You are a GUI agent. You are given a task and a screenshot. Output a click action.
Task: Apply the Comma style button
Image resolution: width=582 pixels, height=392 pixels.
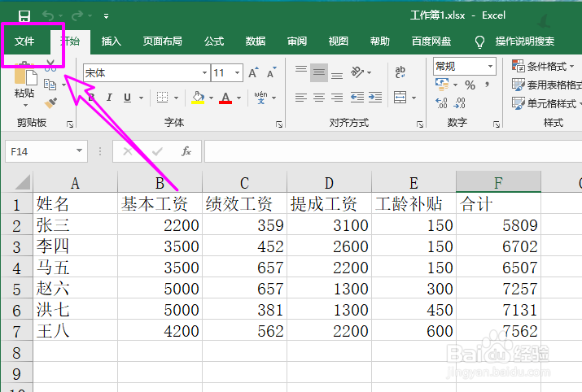[487, 85]
